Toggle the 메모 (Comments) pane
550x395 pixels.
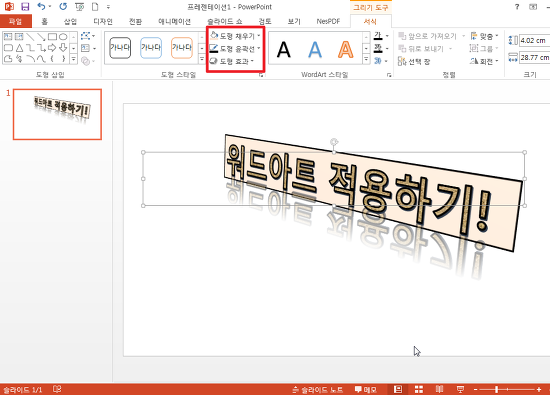[365, 389]
